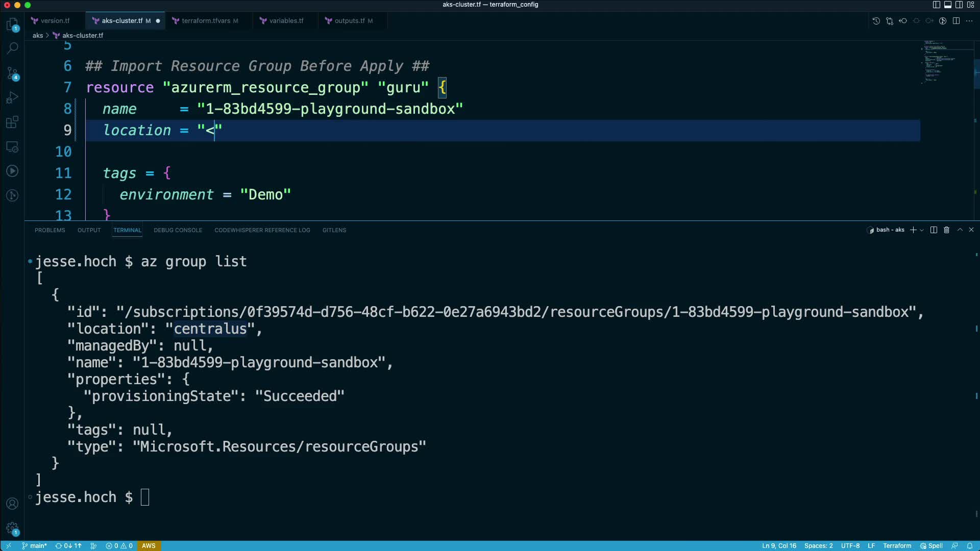The height and width of the screenshot is (551, 980).
Task: Open the Run and Debug view
Action: point(12,97)
